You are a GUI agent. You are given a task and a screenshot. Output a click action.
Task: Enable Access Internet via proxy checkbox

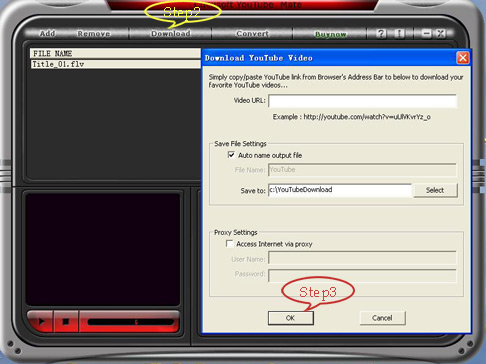(x=229, y=244)
